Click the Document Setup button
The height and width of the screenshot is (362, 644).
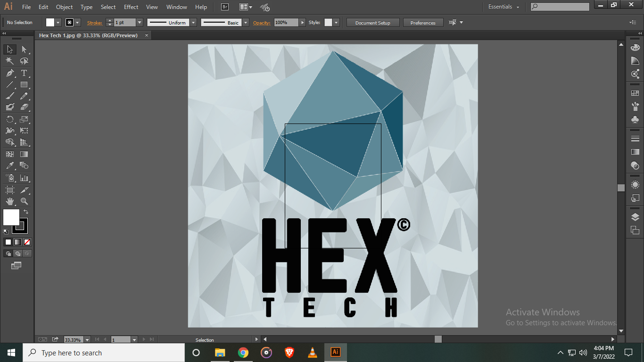tap(372, 22)
